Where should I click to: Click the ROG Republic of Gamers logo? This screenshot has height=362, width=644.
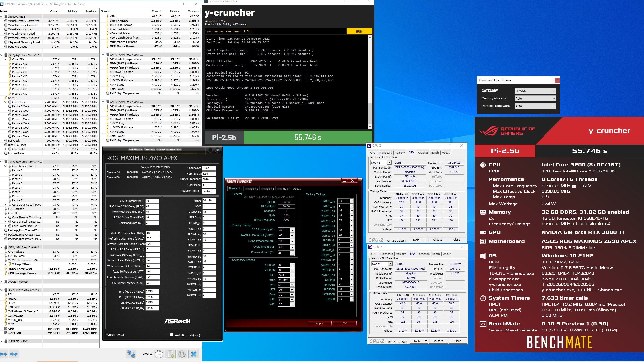[x=507, y=131]
